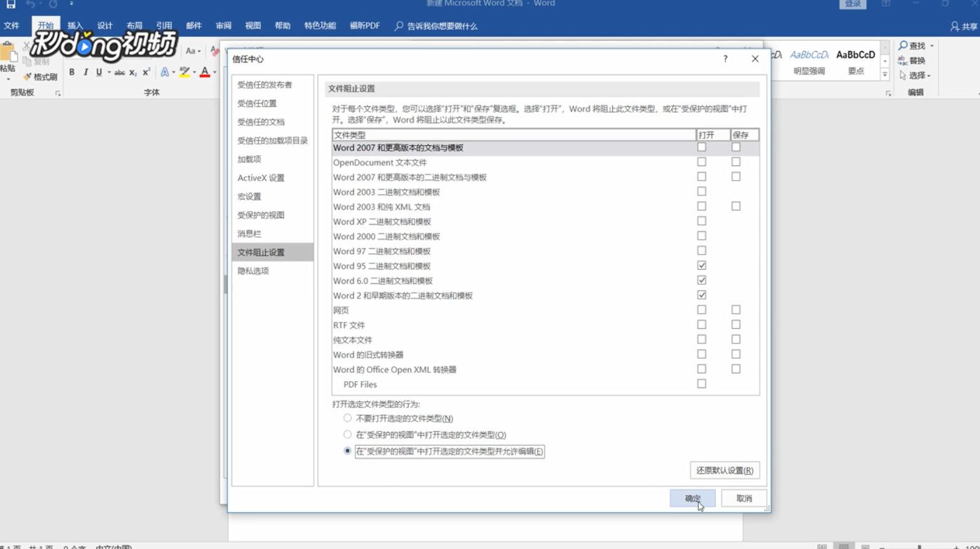Select 隐私选项 in Trust Center sidebar
The image size is (980, 549).
pyautogui.click(x=272, y=271)
